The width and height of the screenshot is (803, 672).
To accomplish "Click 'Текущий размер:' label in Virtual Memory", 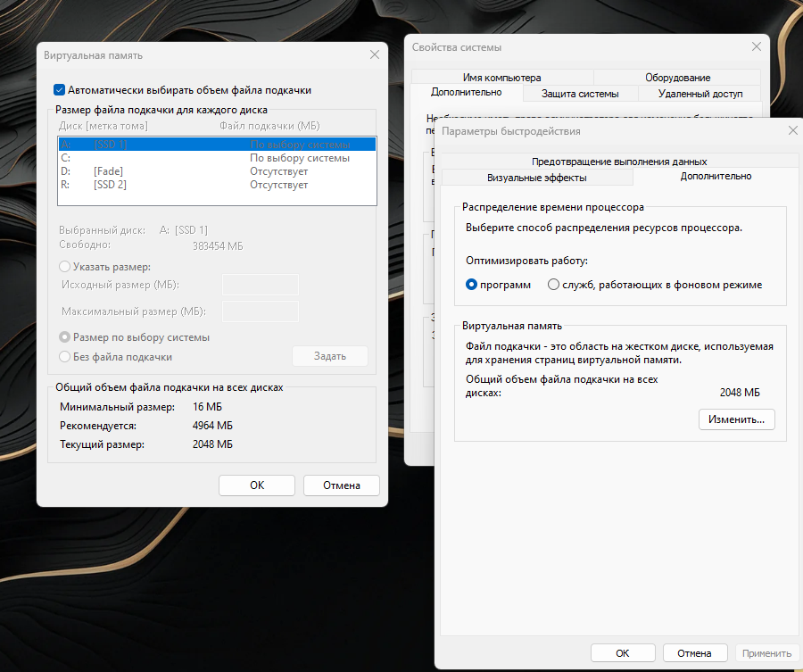I will pyautogui.click(x=102, y=444).
